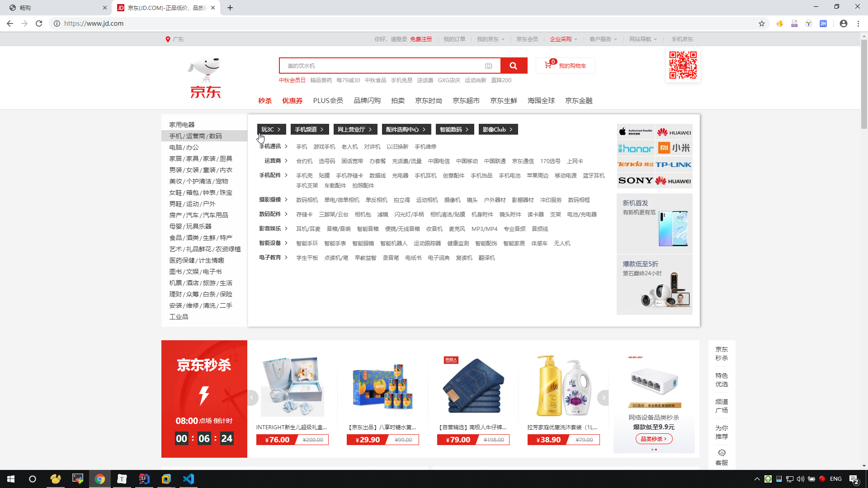Open 配件选购中心 channel tab
Image resolution: width=868 pixels, height=488 pixels.
point(406,129)
